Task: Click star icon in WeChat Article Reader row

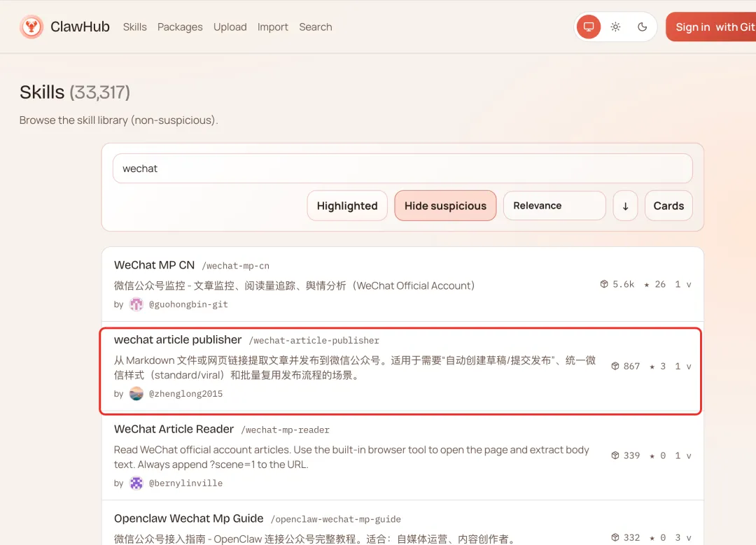Action: point(652,456)
